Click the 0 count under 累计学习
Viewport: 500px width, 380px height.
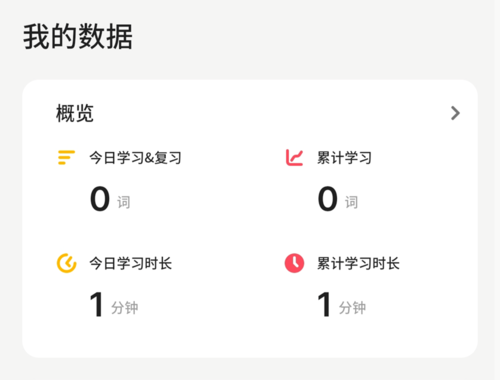328,199
